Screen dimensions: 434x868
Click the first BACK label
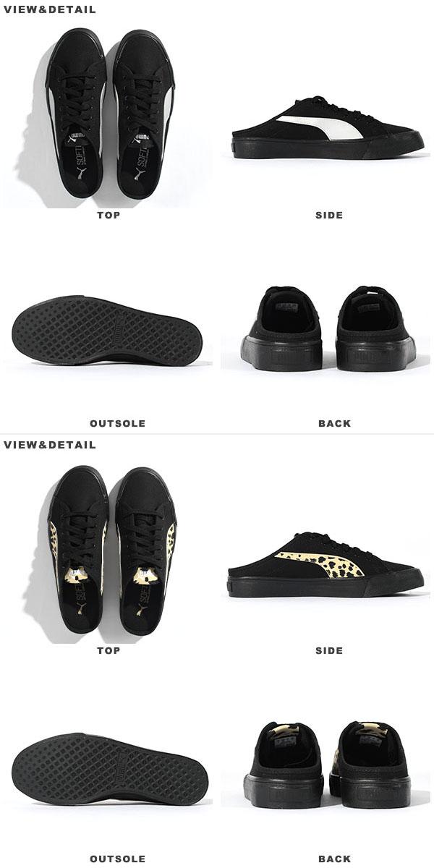click(334, 423)
